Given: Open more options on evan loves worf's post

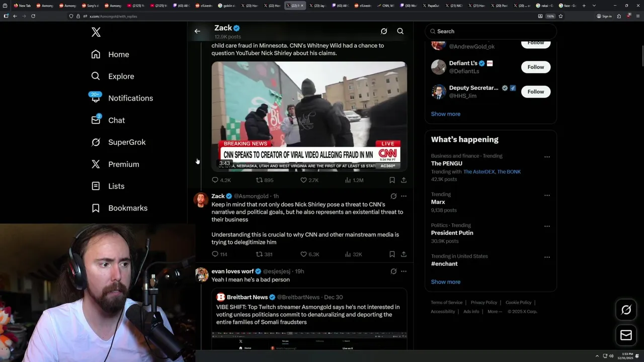Looking at the screenshot, I should pos(404,271).
